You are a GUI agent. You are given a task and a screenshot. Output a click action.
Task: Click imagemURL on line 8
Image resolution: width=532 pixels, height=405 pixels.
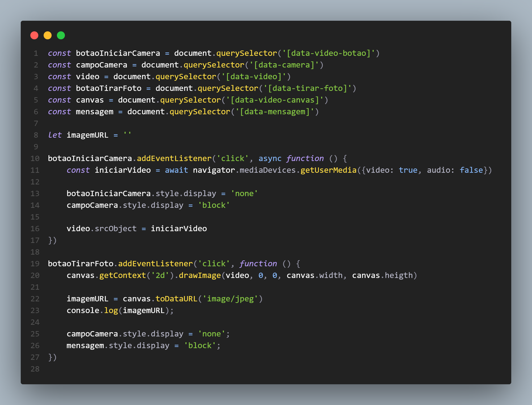(x=88, y=135)
